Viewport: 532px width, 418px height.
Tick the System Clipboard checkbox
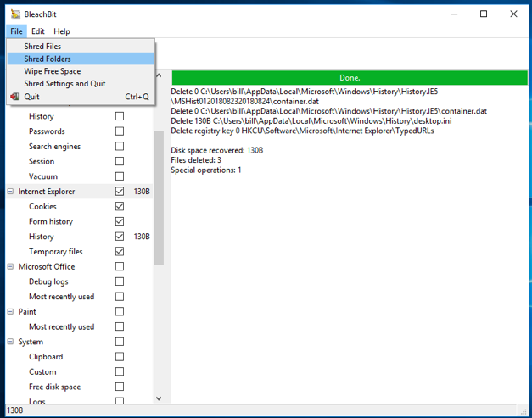click(x=120, y=357)
